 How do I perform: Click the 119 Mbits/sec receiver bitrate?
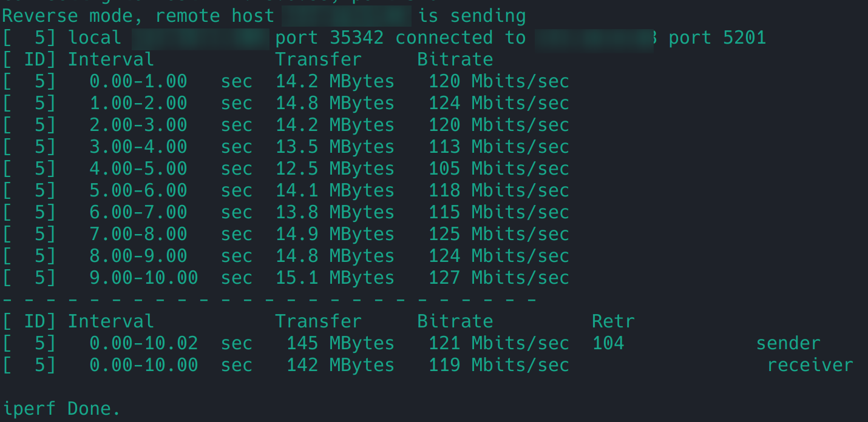click(x=499, y=365)
